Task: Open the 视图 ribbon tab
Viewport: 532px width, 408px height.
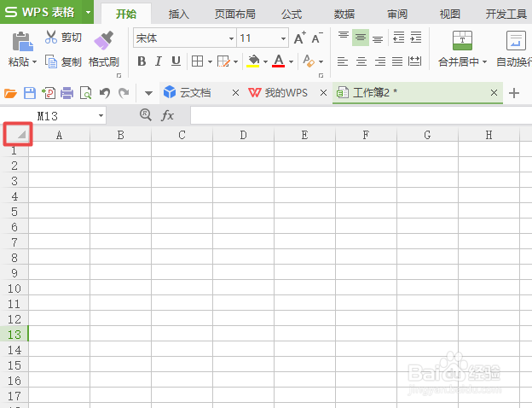Action: 450,14
